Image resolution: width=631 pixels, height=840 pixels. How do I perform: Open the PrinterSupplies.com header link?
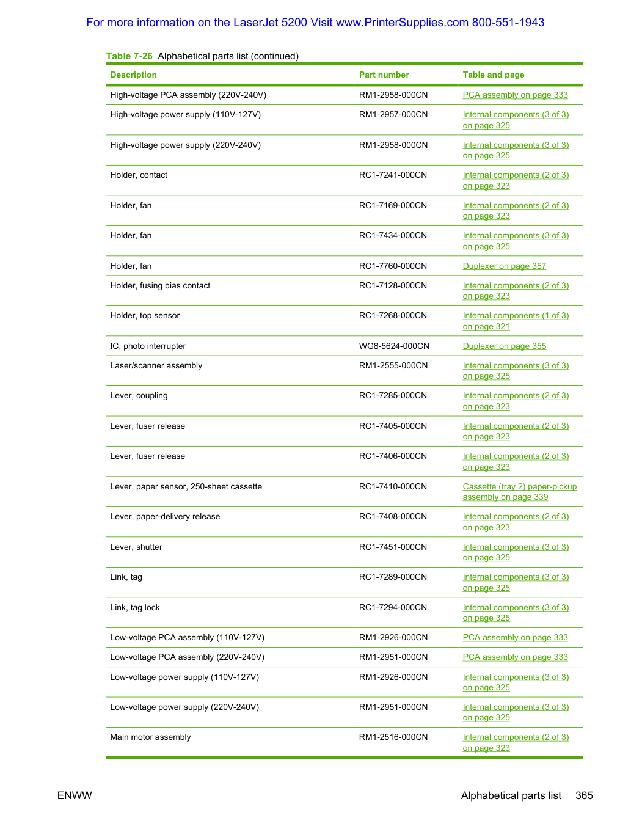coord(315,23)
